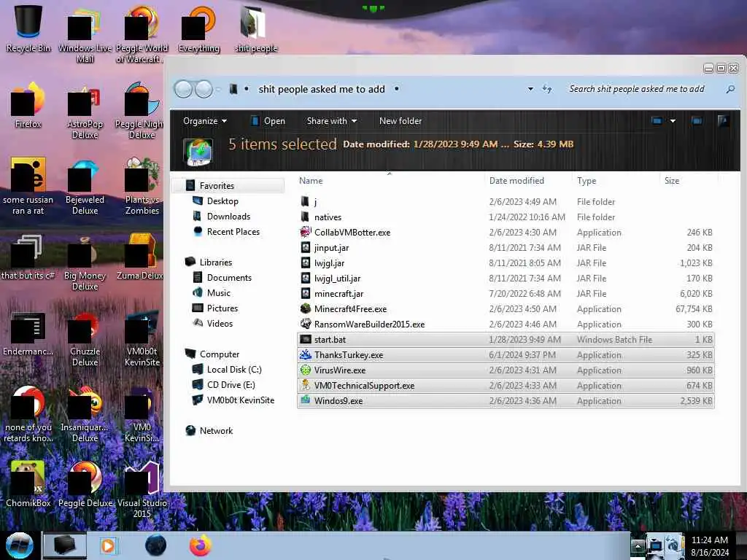The height and width of the screenshot is (560, 747).
Task: Click the Back navigation button in Explorer
Action: (x=183, y=89)
